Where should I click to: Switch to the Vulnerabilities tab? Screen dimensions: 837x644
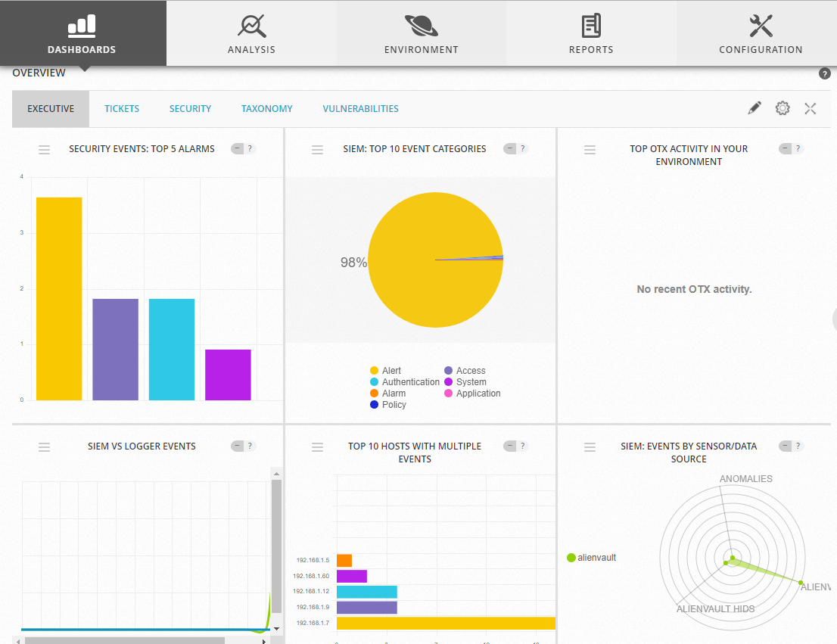[360, 108]
